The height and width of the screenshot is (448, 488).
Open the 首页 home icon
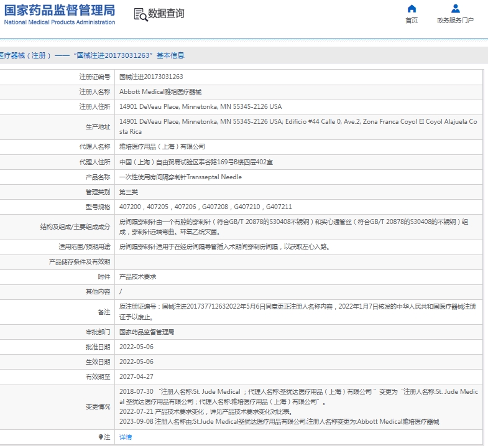coord(412,9)
